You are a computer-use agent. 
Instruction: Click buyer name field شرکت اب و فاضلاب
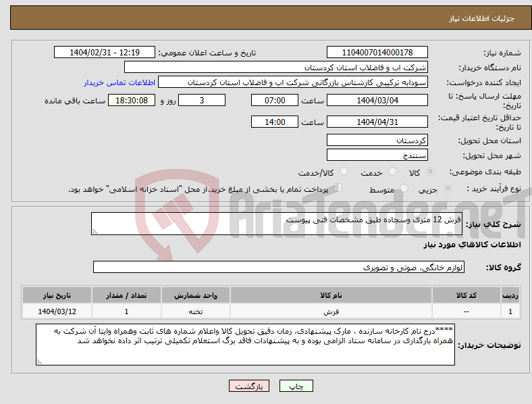[276, 67]
